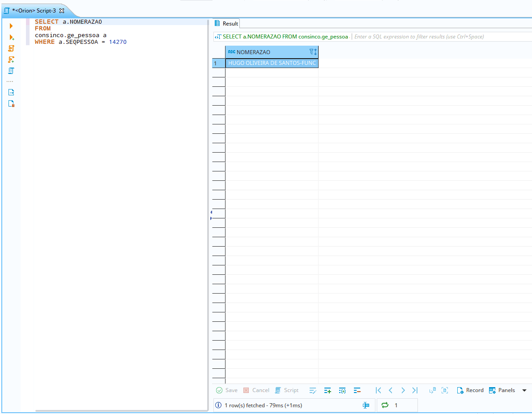Select the Orion Script-3 editor tab

[31, 10]
